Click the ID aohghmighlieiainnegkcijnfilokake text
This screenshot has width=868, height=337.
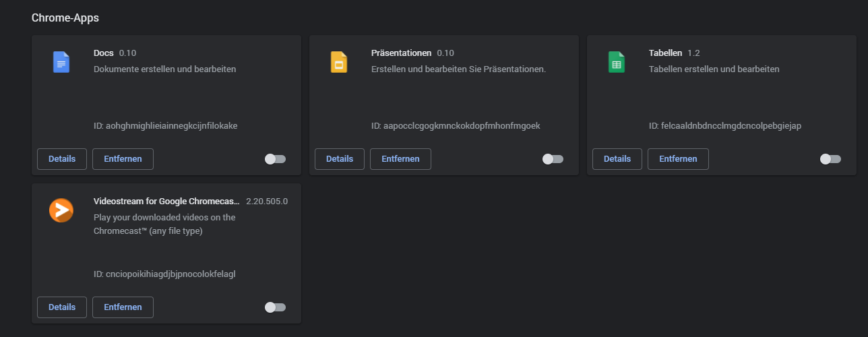coord(166,125)
